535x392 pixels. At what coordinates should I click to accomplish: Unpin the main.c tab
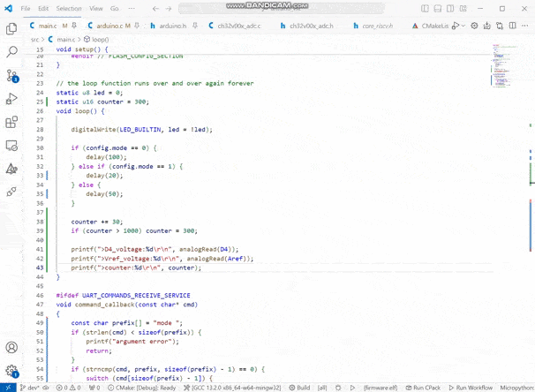point(74,26)
